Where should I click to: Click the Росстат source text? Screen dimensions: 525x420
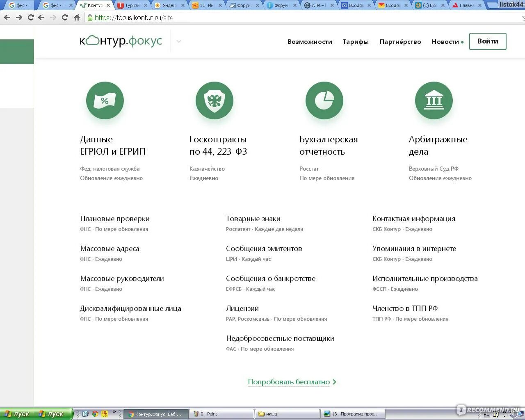(x=309, y=169)
